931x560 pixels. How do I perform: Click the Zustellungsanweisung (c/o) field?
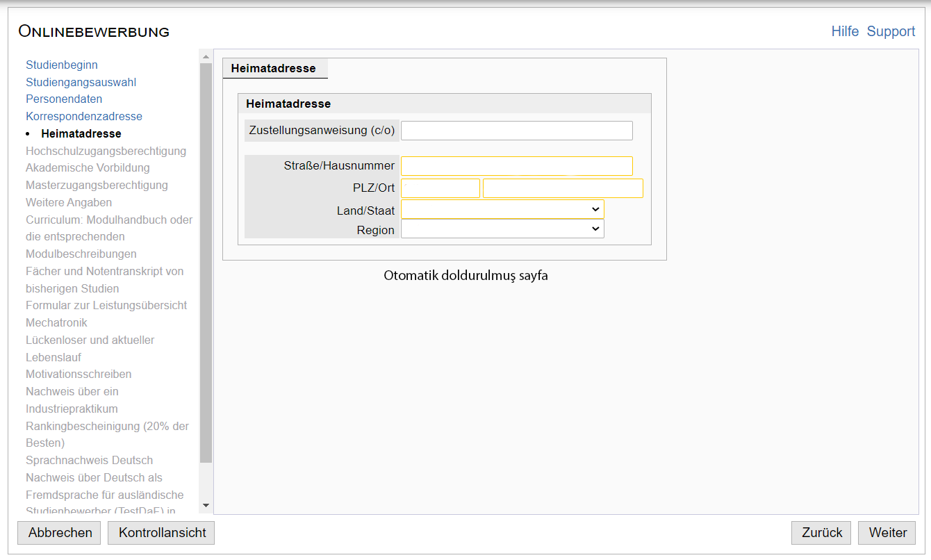click(x=516, y=131)
